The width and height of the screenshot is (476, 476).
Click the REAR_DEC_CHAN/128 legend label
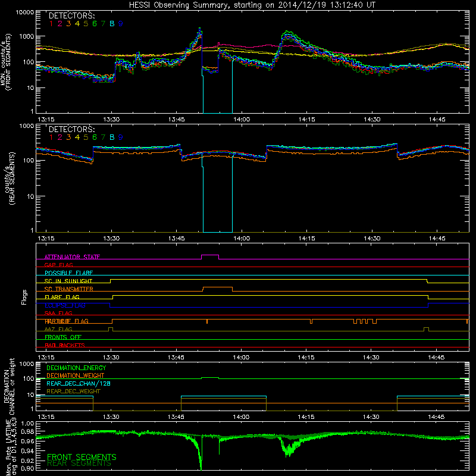click(79, 383)
